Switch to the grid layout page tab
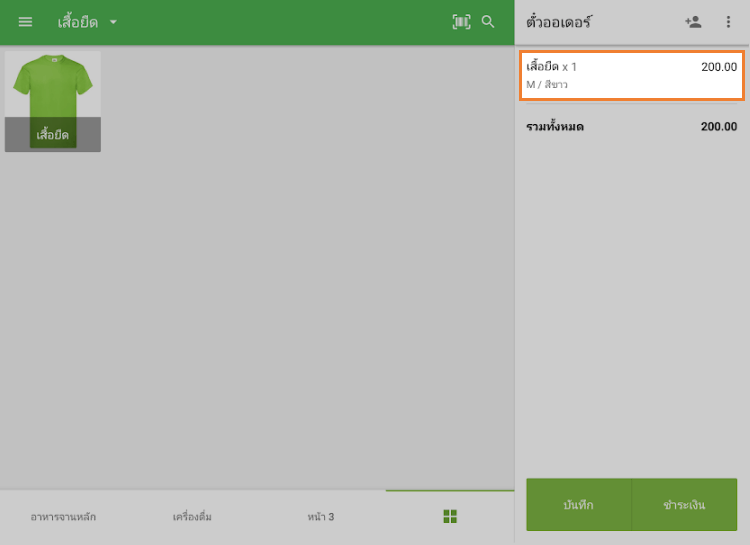Viewport: 750px width, 545px height. tap(450, 516)
